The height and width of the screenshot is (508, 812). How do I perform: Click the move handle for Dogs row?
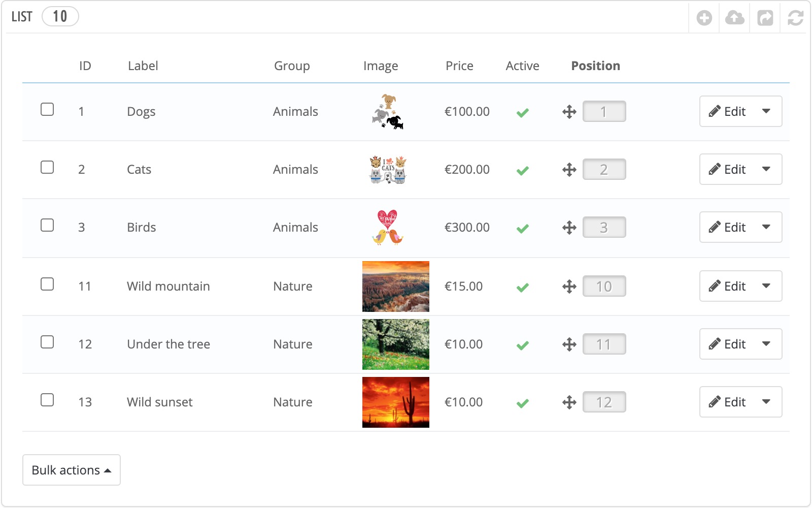tap(569, 112)
